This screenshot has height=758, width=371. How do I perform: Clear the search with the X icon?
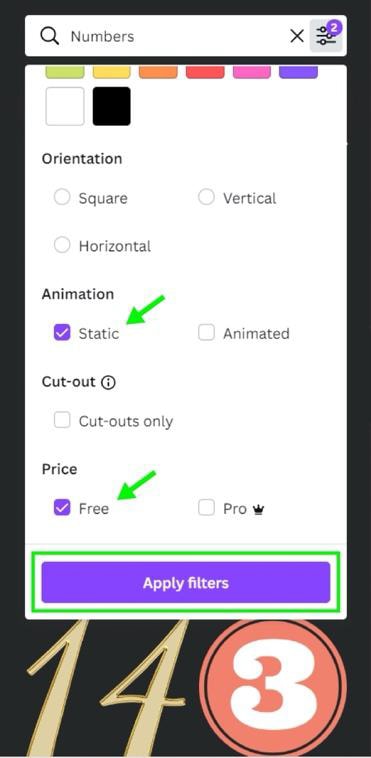297,36
